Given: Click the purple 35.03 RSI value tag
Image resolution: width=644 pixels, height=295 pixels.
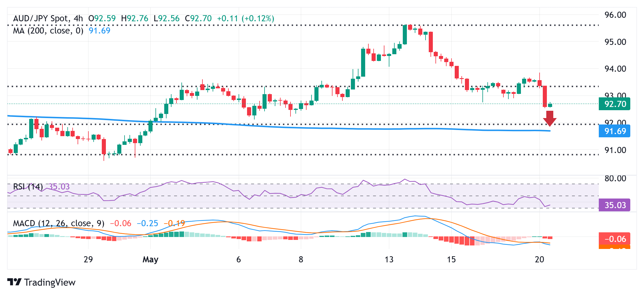Looking at the screenshot, I should [614, 205].
